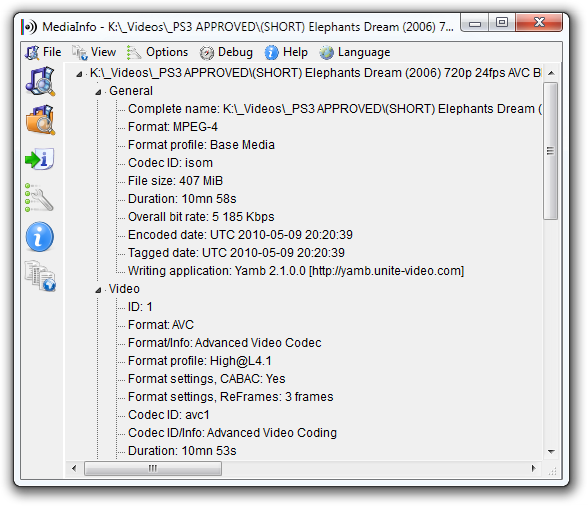Open the Options menu
Viewport: 588px width, 506px height.
pos(157,52)
